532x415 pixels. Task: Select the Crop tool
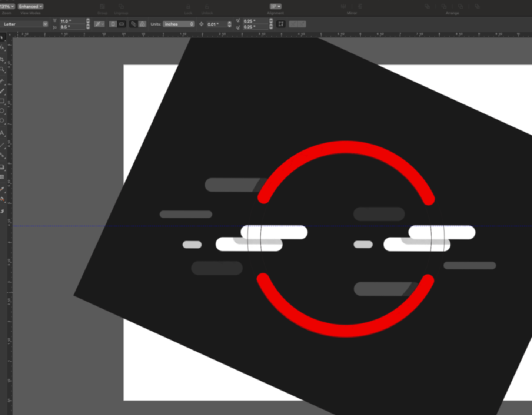point(2,59)
